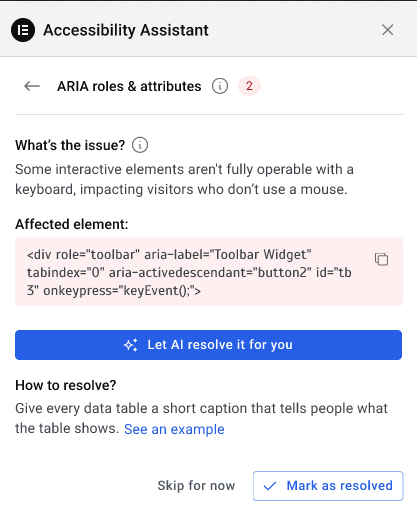Go back using the left arrow

tap(32, 86)
